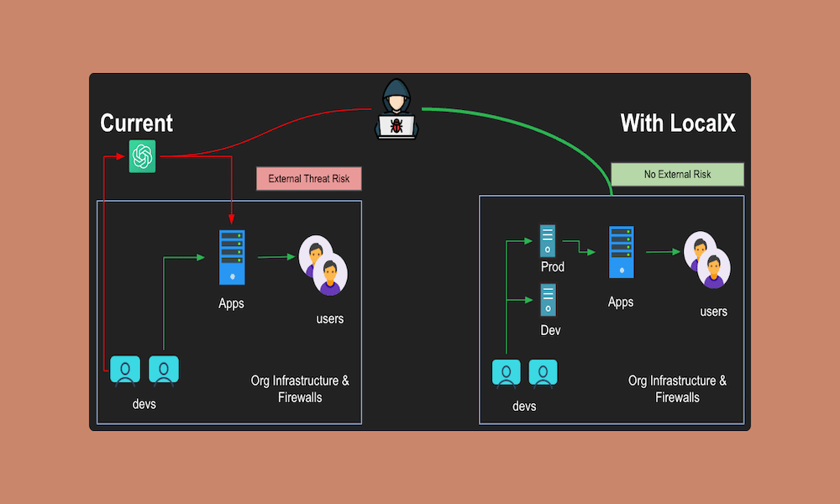Viewport: 840px width, 504px height.
Task: Click the Dev server icon
Action: (x=548, y=300)
